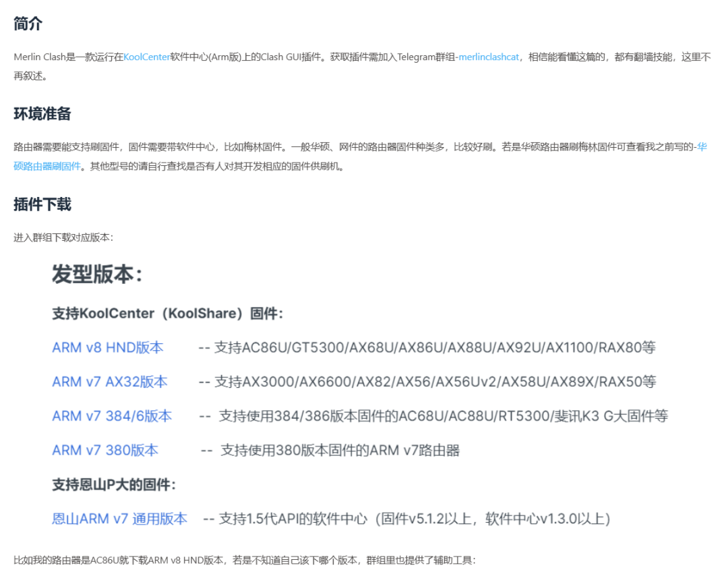The width and height of the screenshot is (728, 572).
Task: Click the 支持KoolCenter（KoolShare）固件 subheading
Action: tap(168, 314)
